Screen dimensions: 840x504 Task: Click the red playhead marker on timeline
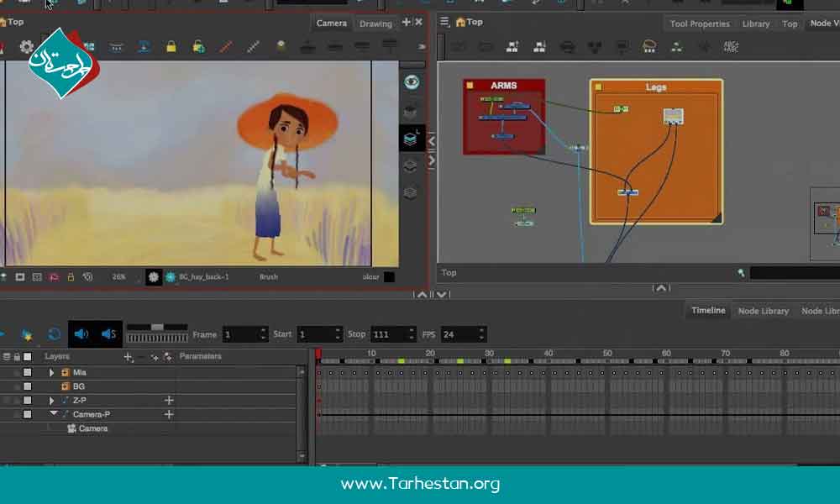(318, 354)
